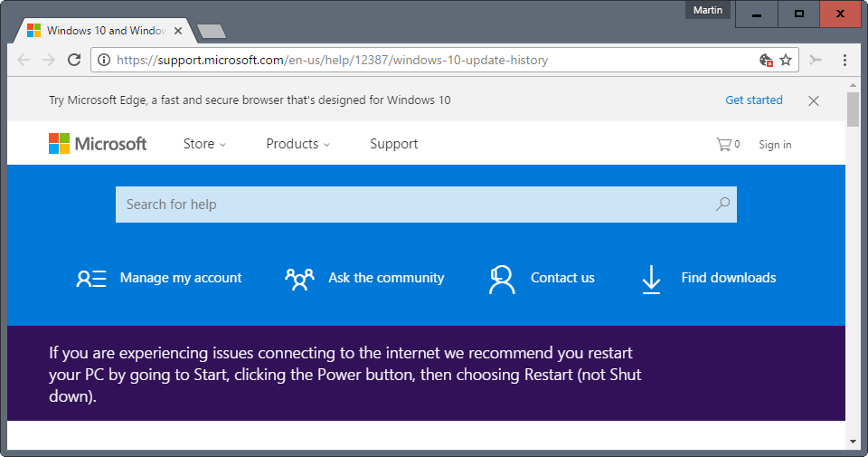Click the vertical scrollbar thumb
Viewport: 868px width, 457px height.
853,109
